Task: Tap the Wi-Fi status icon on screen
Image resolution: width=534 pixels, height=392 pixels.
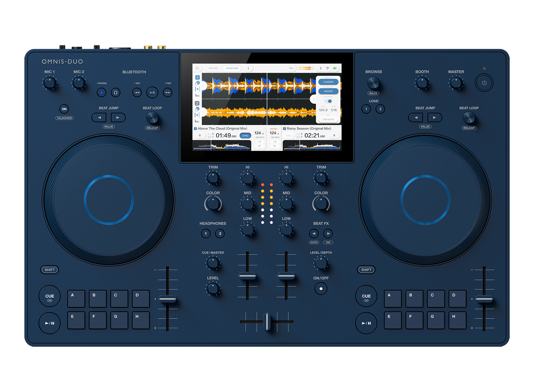Action: 327,68
